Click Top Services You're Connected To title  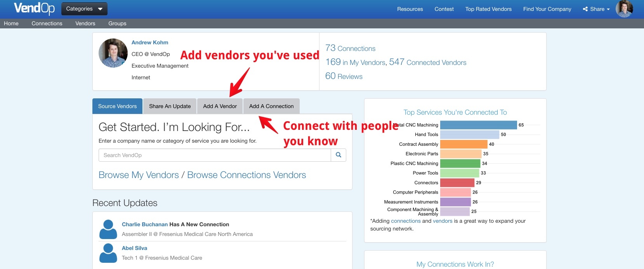[x=455, y=112]
